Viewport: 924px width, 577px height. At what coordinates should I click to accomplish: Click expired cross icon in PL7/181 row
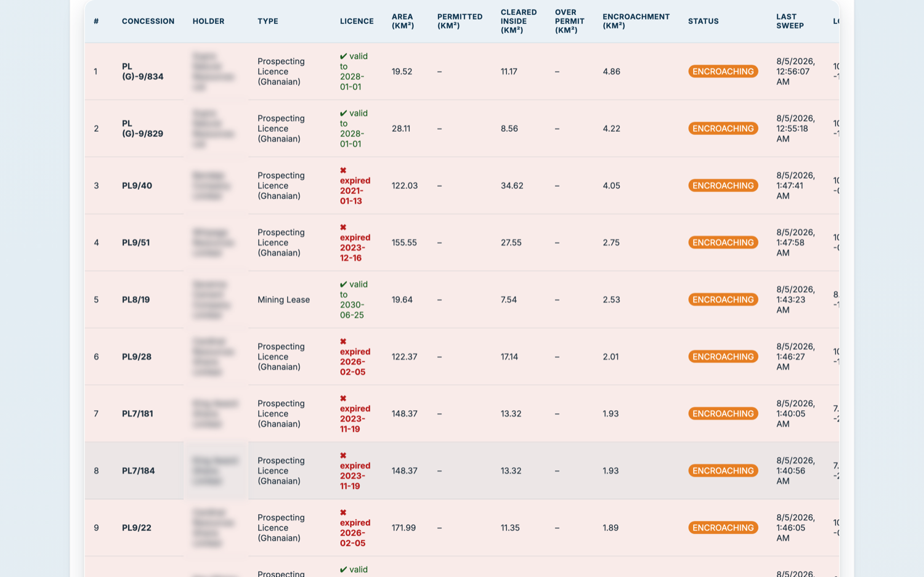(x=343, y=398)
